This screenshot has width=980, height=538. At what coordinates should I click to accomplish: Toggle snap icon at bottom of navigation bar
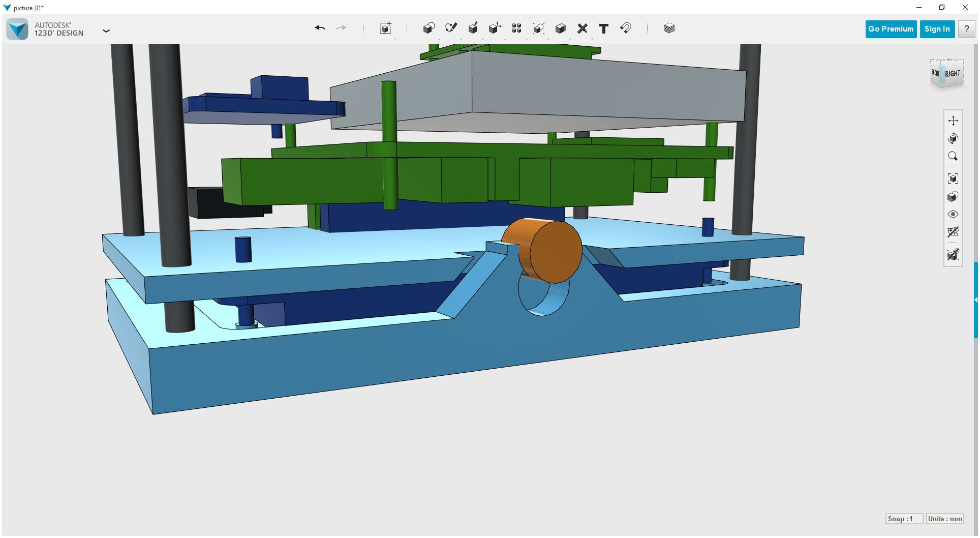(x=953, y=254)
